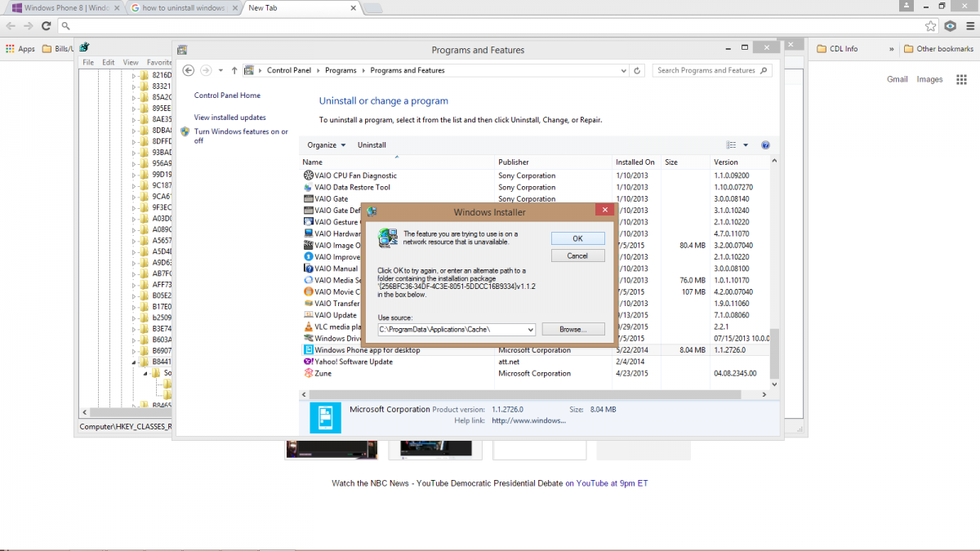Collapse the B8441 registry key
The image size is (980, 551).
[134, 362]
